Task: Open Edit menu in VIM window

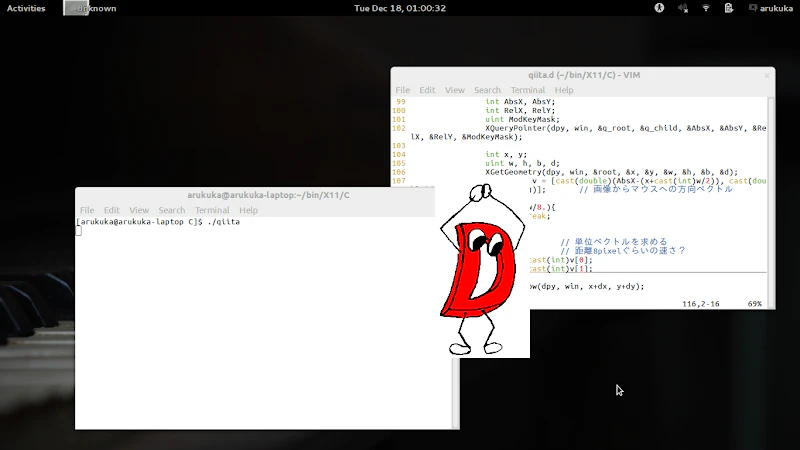Action: click(x=427, y=90)
